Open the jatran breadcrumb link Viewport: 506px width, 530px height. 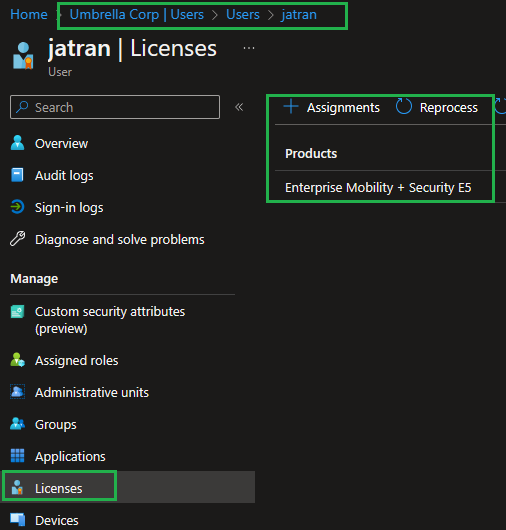[x=299, y=15]
